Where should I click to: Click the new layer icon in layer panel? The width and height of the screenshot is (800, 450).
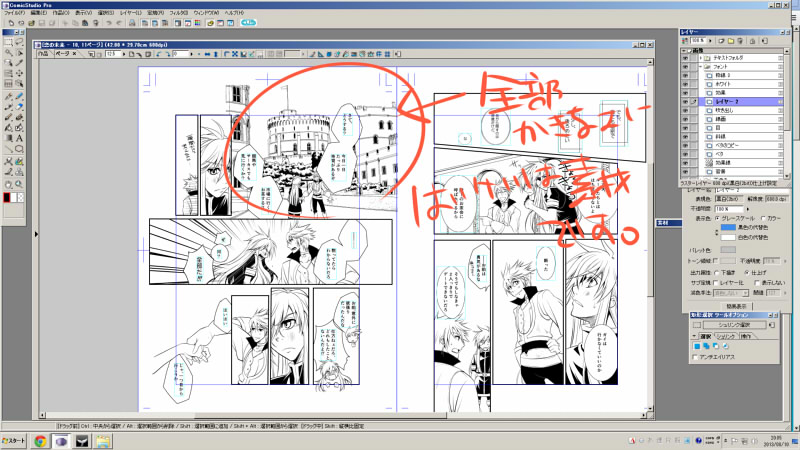tap(721, 41)
